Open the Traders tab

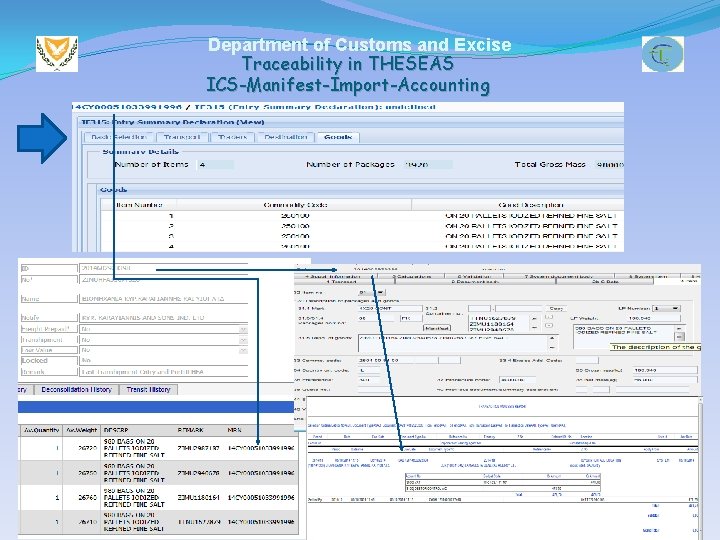pyautogui.click(x=232, y=137)
